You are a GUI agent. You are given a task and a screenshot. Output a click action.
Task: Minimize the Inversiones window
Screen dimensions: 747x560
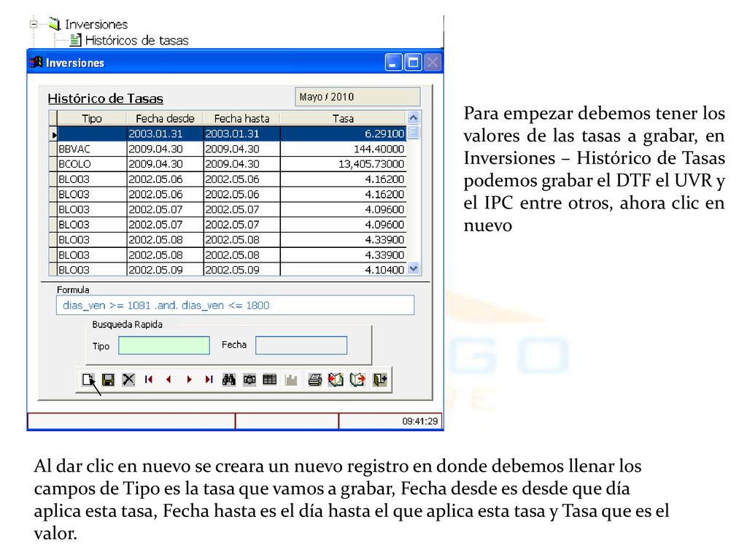393,63
